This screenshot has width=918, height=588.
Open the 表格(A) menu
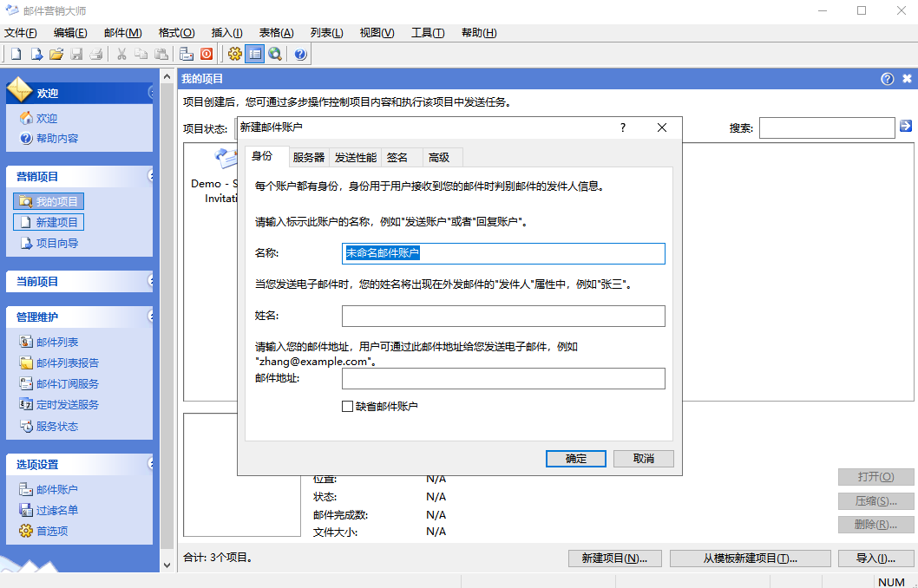point(276,33)
